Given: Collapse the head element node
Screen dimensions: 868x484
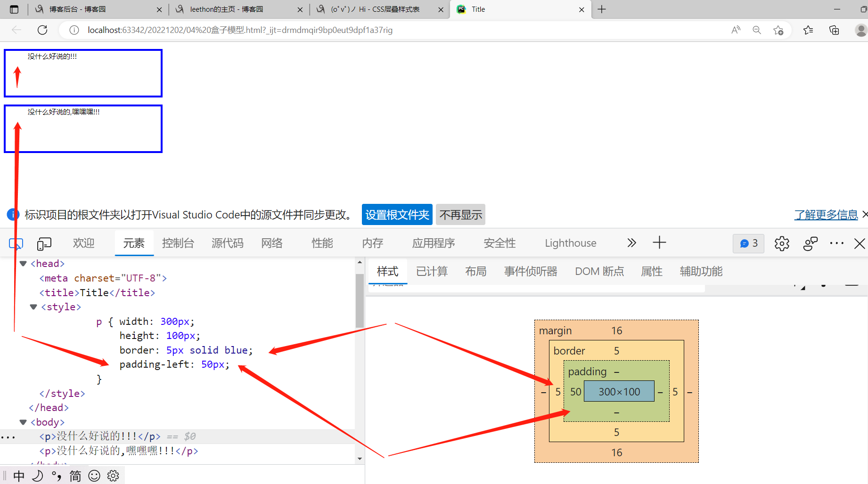Looking at the screenshot, I should (23, 264).
